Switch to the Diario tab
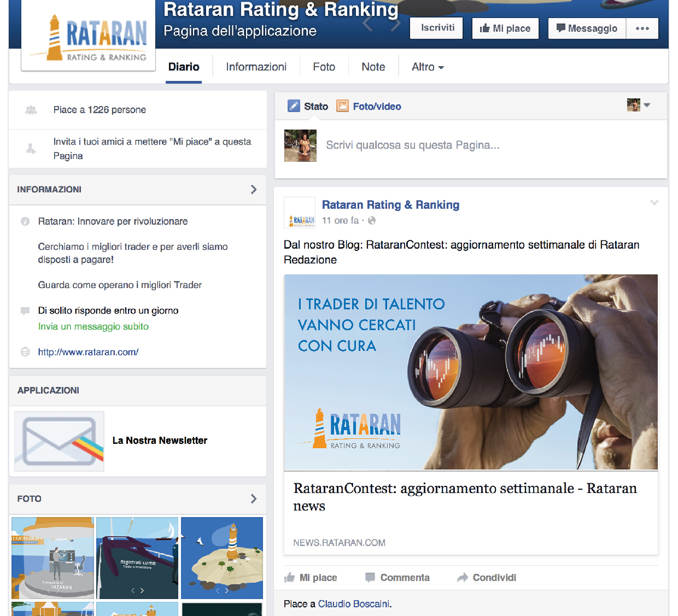The image size is (678, 616). pyautogui.click(x=184, y=67)
